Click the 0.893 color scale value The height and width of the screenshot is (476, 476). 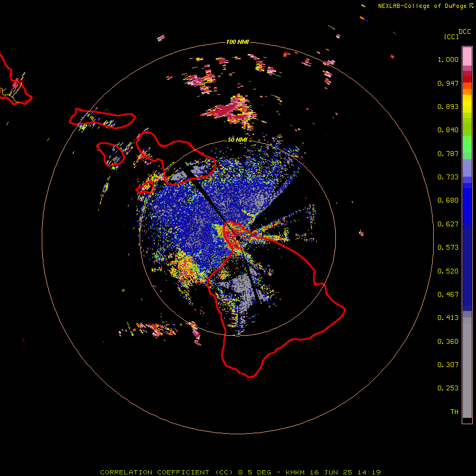tap(448, 106)
